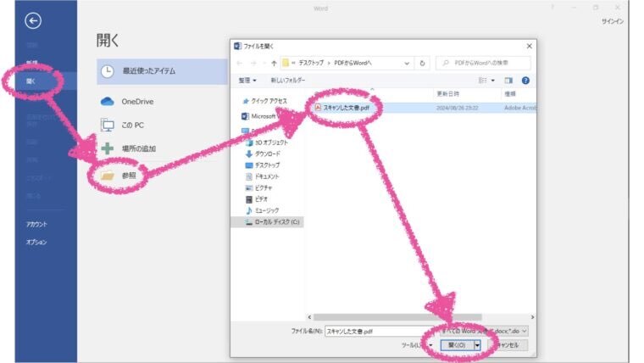This screenshot has height=363, width=644.
Task: Change the file view layout icon
Action: pyautogui.click(x=483, y=81)
